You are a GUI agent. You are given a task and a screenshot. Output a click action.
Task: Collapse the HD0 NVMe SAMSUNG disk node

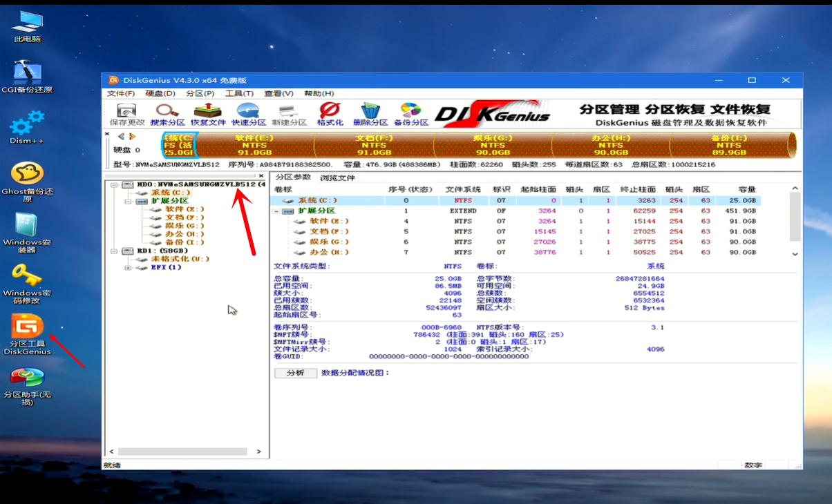point(113,184)
